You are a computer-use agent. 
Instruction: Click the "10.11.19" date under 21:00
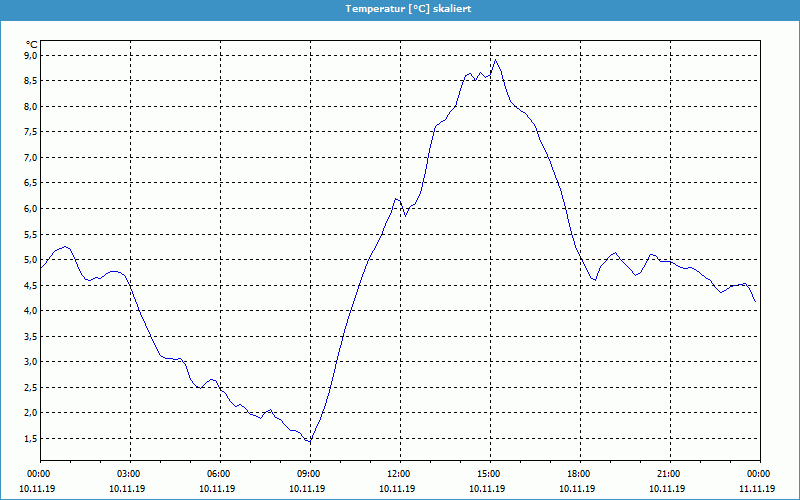pos(666,488)
